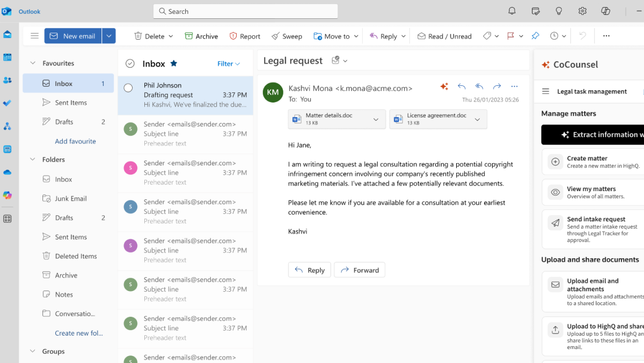Expand the New email dropdown arrow
Image resolution: width=644 pixels, height=363 pixels.
pyautogui.click(x=109, y=36)
